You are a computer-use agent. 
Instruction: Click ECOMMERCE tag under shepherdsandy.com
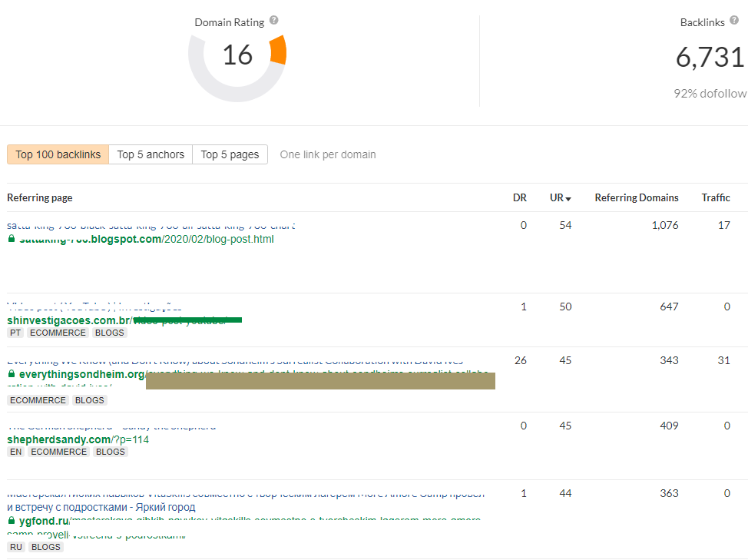pos(58,452)
